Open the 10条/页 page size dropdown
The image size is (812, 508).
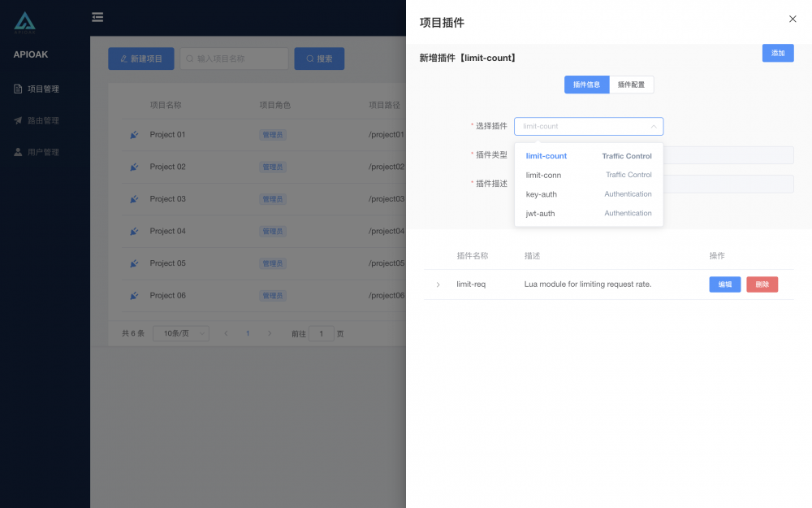tap(180, 333)
